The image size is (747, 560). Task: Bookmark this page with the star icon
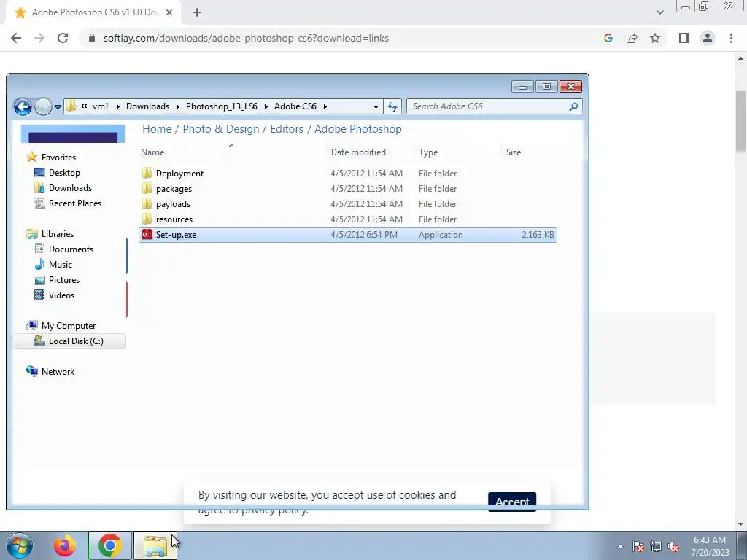[x=655, y=38]
